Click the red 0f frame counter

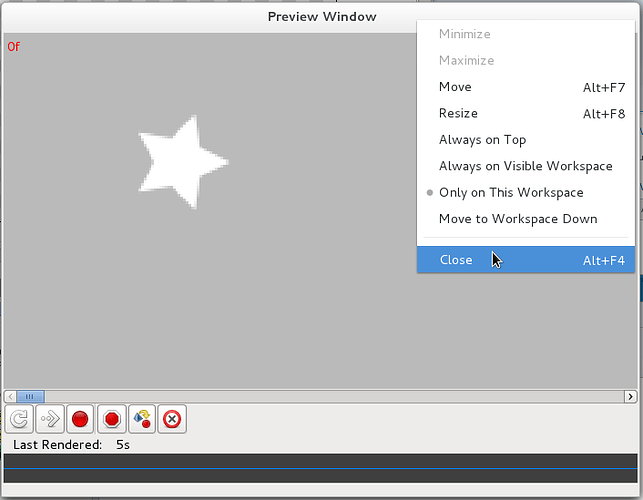point(14,46)
